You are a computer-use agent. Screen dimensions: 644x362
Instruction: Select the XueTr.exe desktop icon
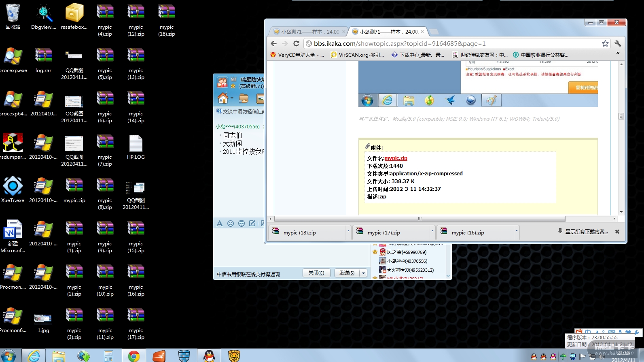point(13,190)
